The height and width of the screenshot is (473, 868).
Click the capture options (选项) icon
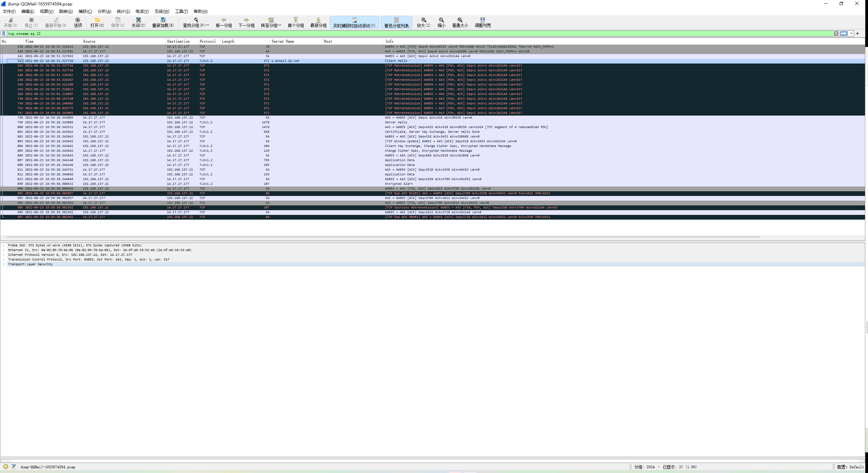click(78, 22)
